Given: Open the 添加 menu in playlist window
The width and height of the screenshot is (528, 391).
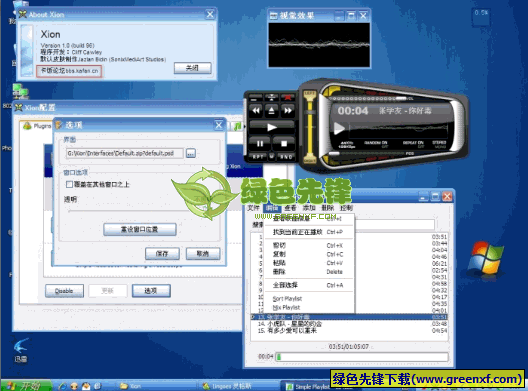Looking at the screenshot, I should [309, 208].
